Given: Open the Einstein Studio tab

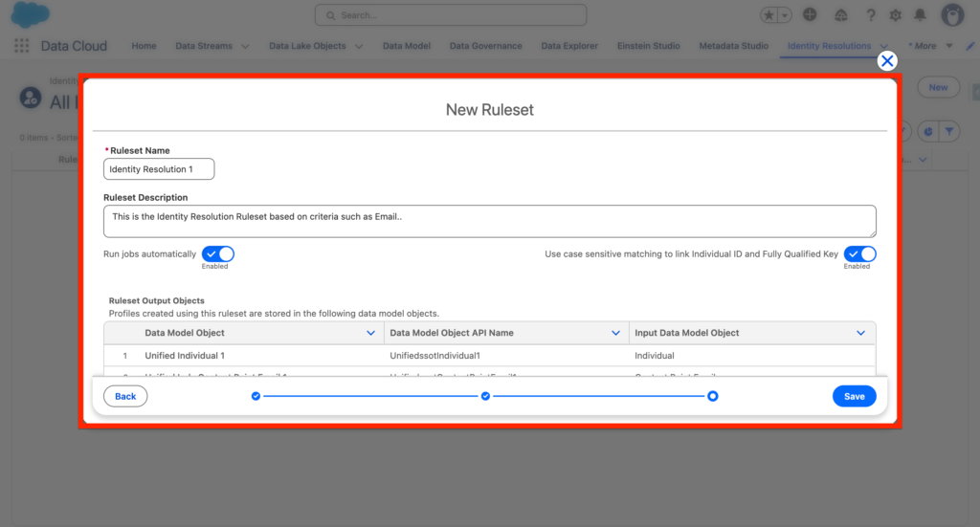Looking at the screenshot, I should (649, 46).
